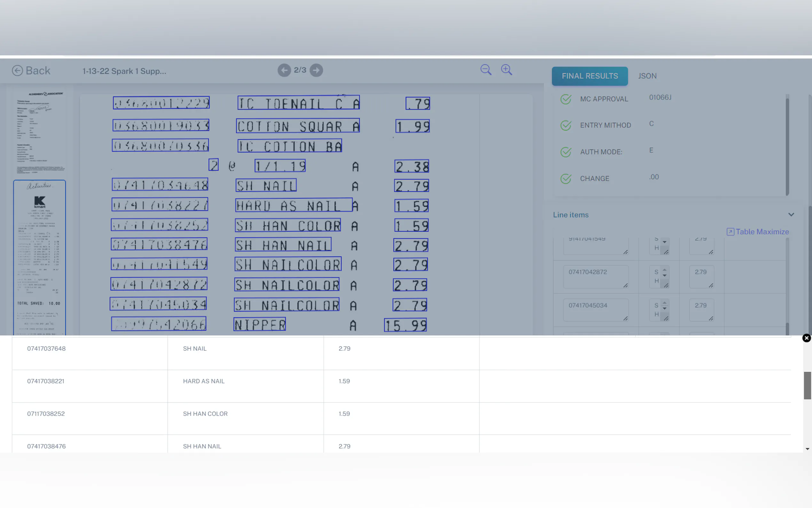Decrement stepper in 07417045034 row
812x508 pixels.
(x=664, y=308)
